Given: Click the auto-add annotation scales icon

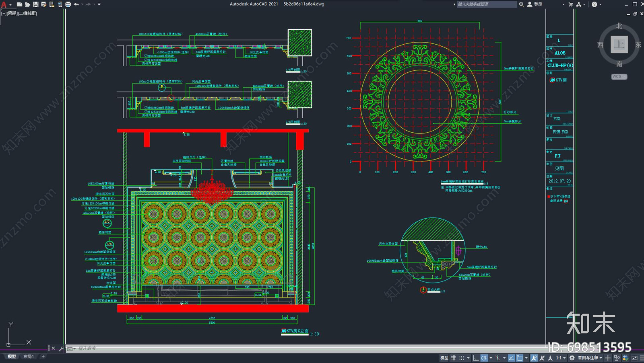Looking at the screenshot, I should tap(542, 358).
